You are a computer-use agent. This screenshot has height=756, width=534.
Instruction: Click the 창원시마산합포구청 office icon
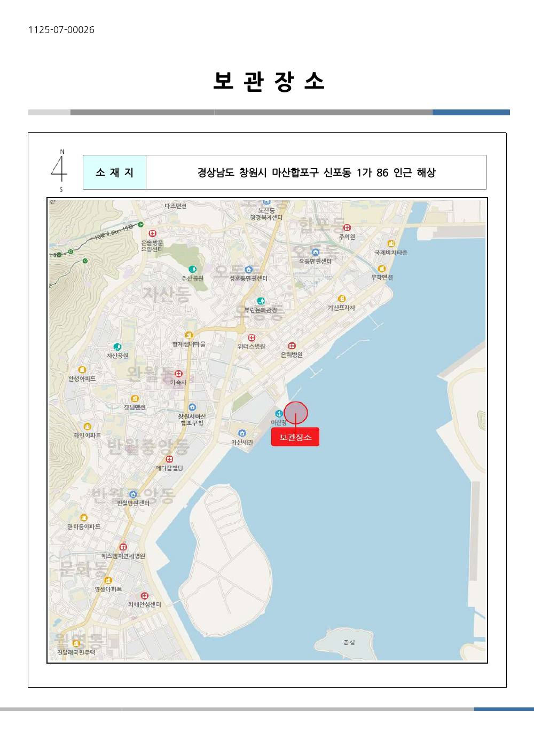pos(192,408)
